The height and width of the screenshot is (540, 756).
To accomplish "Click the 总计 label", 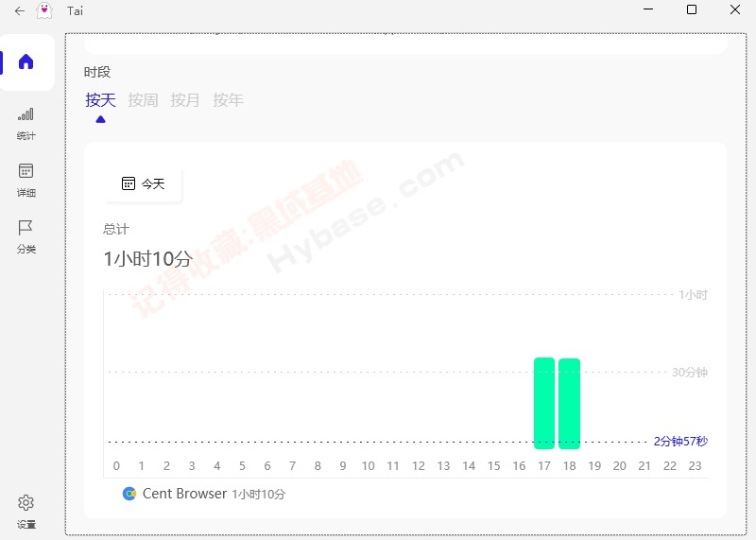I will point(115,229).
